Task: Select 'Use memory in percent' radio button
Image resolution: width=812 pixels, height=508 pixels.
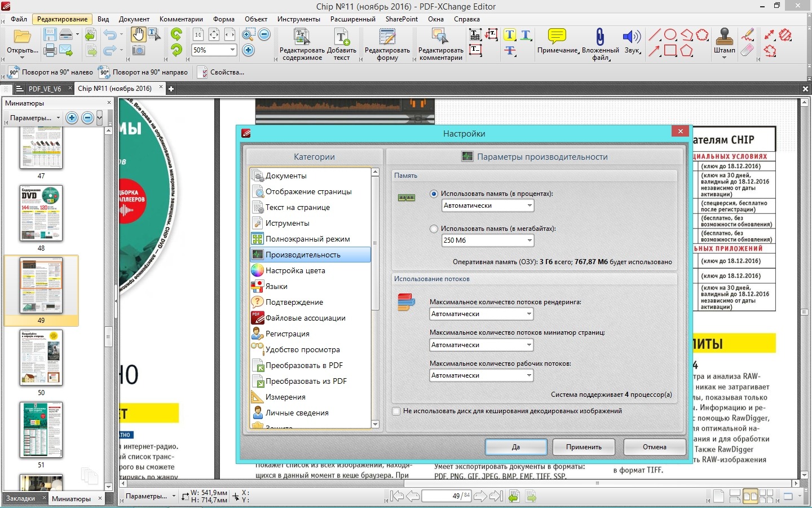Action: [x=434, y=194]
